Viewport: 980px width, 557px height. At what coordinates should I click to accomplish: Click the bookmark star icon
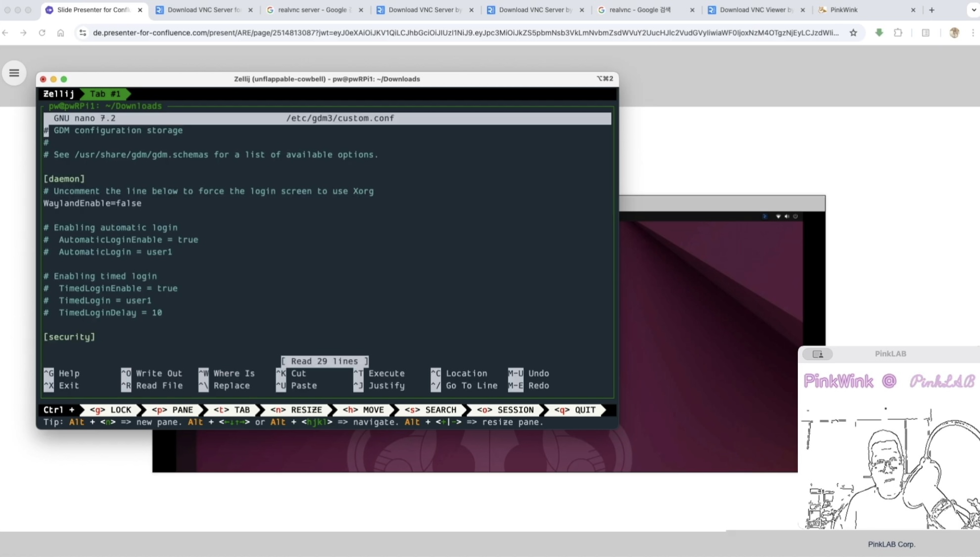tap(853, 33)
